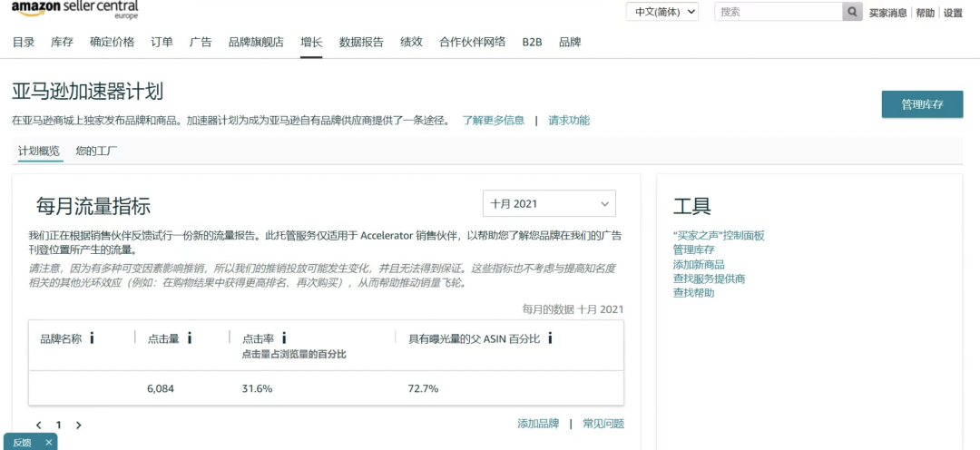Image resolution: width=980 pixels, height=450 pixels.
Task: Open the 目录 menu
Action: pos(24,43)
